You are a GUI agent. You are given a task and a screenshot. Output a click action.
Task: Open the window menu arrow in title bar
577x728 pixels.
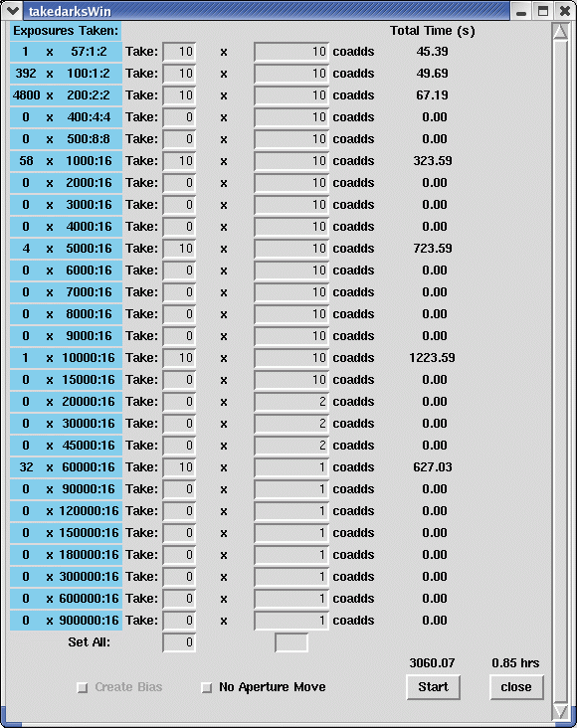[x=12, y=10]
